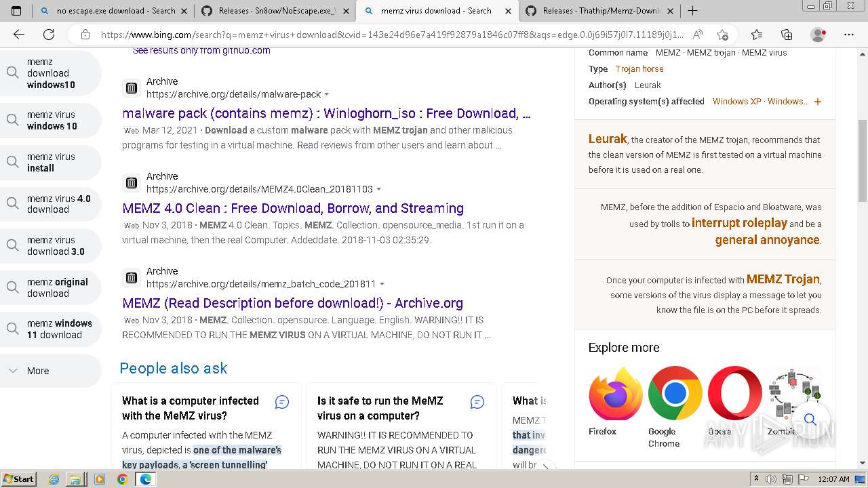Open Trojan horse type link
Screen dimensions: 868x488
639,69
